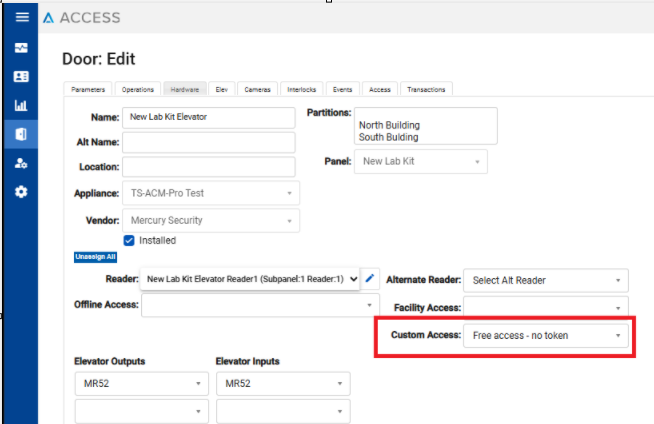Open the Cameras tab
Screen dimensions: 654x424
(x=257, y=89)
